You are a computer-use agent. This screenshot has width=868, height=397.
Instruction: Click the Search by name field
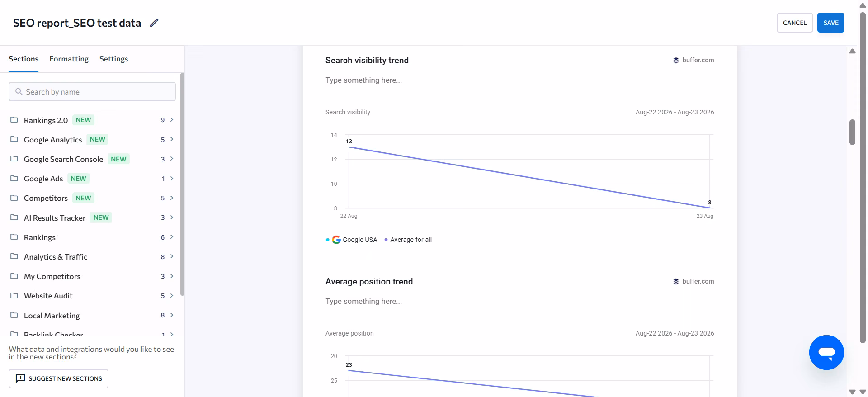(92, 92)
